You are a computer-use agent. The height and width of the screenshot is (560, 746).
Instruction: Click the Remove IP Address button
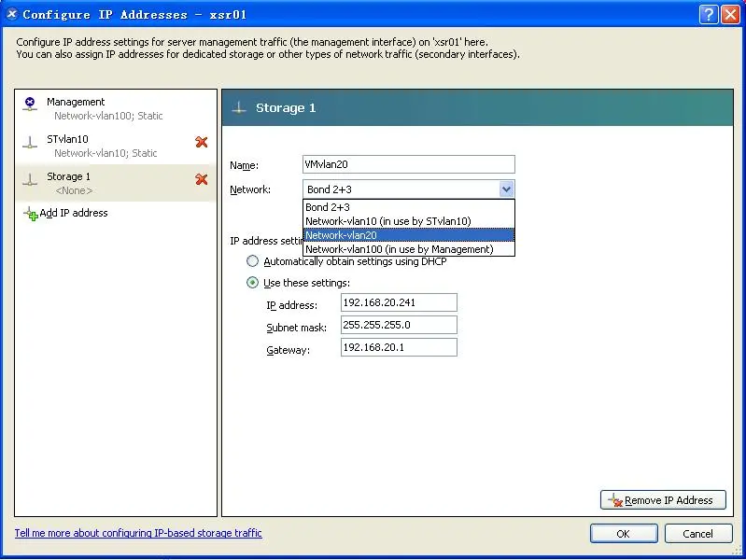[x=663, y=500]
